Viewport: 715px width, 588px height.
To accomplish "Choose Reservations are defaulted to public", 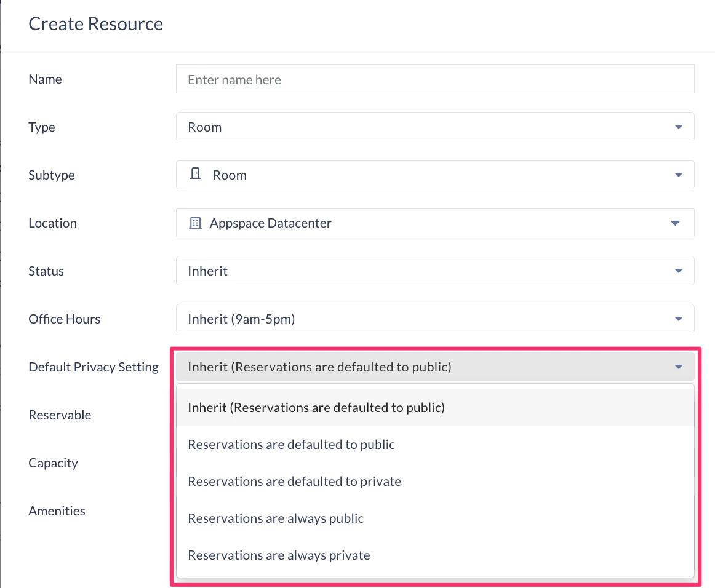I will (435, 445).
